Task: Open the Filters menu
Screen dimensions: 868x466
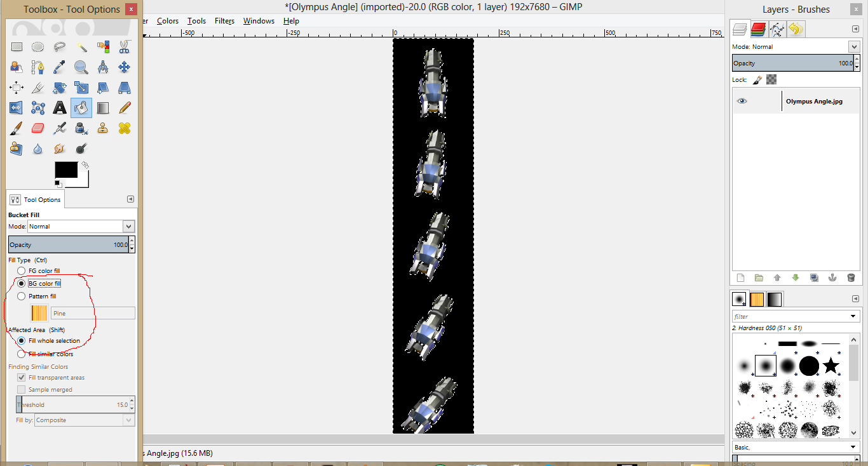Action: click(x=224, y=21)
